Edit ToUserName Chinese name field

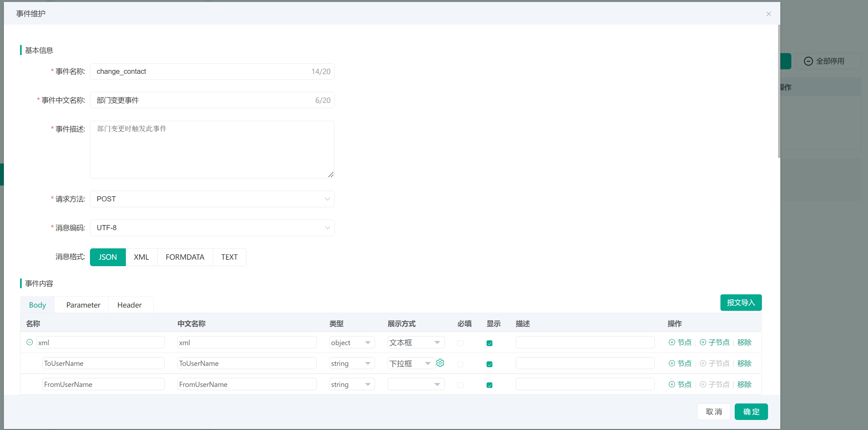(247, 363)
